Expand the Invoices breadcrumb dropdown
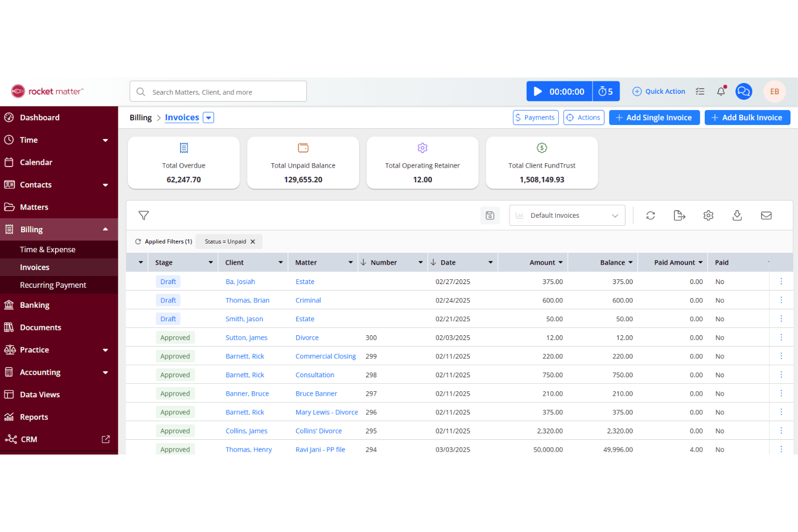Viewport: 798px width, 532px height. pos(209,118)
